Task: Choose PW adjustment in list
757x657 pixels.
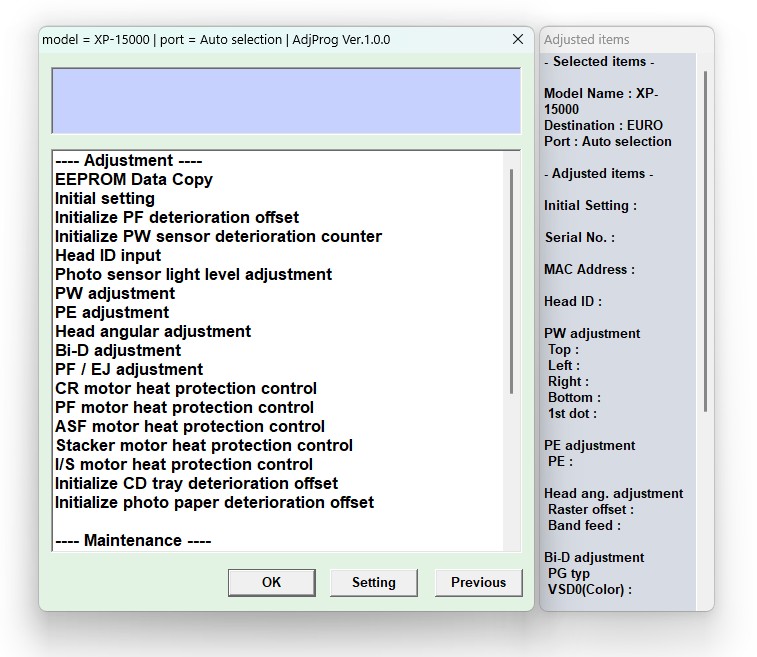Action: [x=114, y=294]
